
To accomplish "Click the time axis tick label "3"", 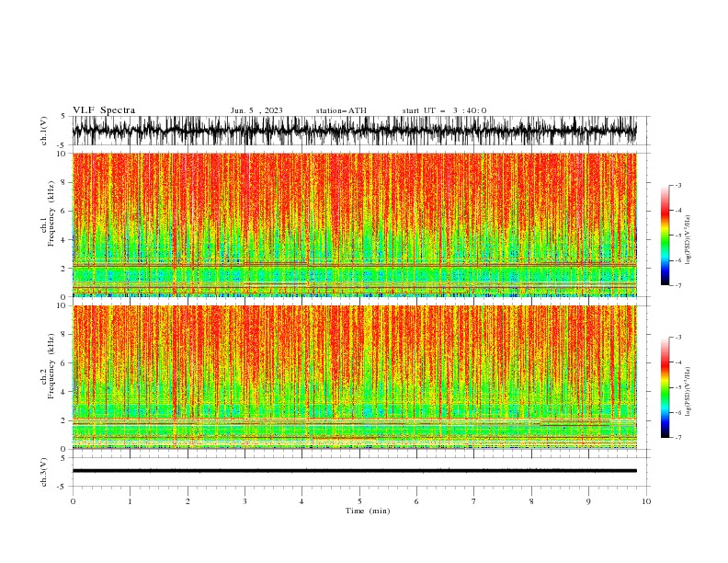I will click(x=245, y=501).
